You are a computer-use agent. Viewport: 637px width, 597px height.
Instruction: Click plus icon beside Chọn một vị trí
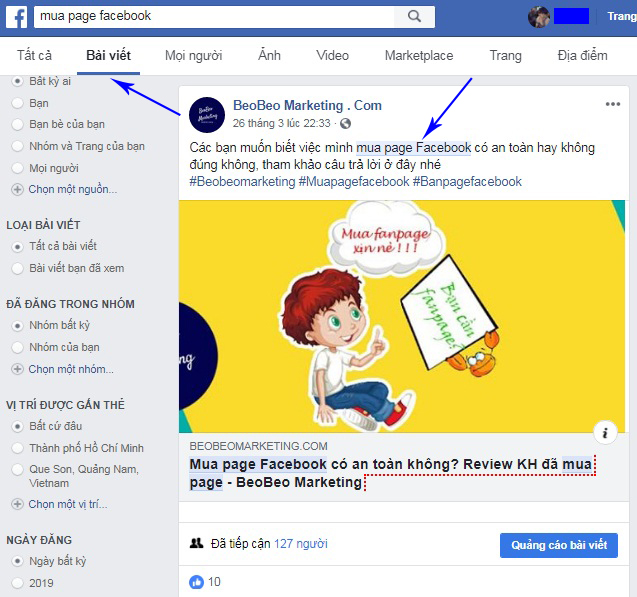[17, 504]
